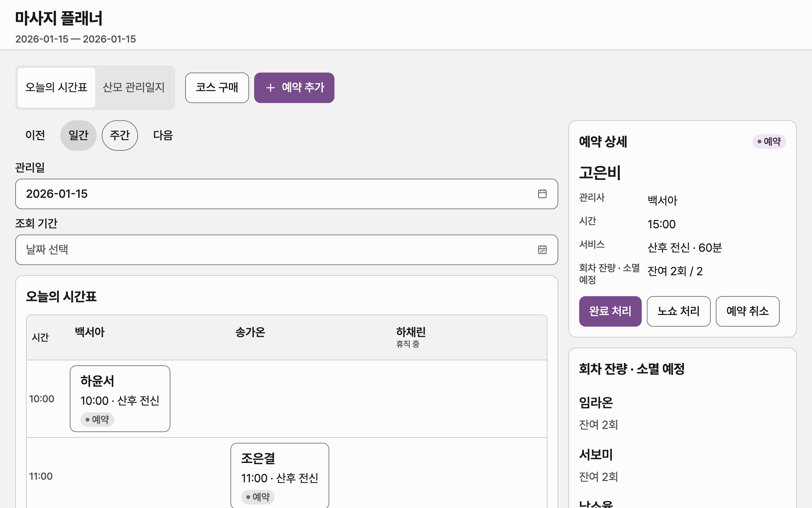Click the 예약 badge on 조은결 card
Image resolution: width=812 pixels, height=508 pixels.
(x=258, y=497)
